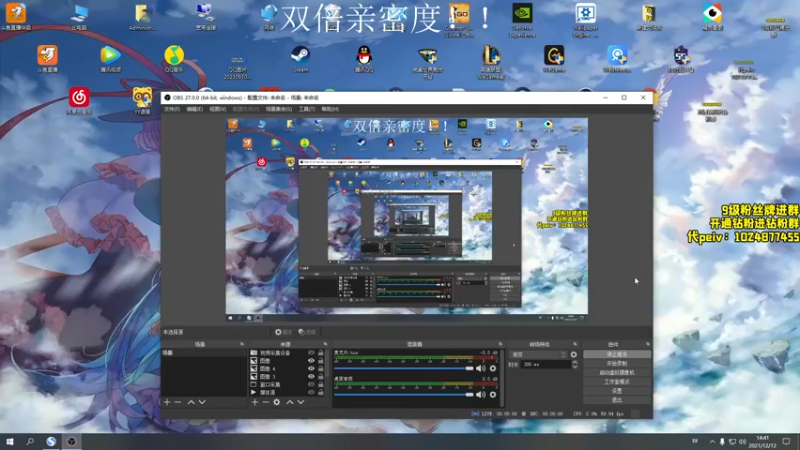
Task: Click the mixer panel vertical scrollbar
Action: click(x=502, y=378)
